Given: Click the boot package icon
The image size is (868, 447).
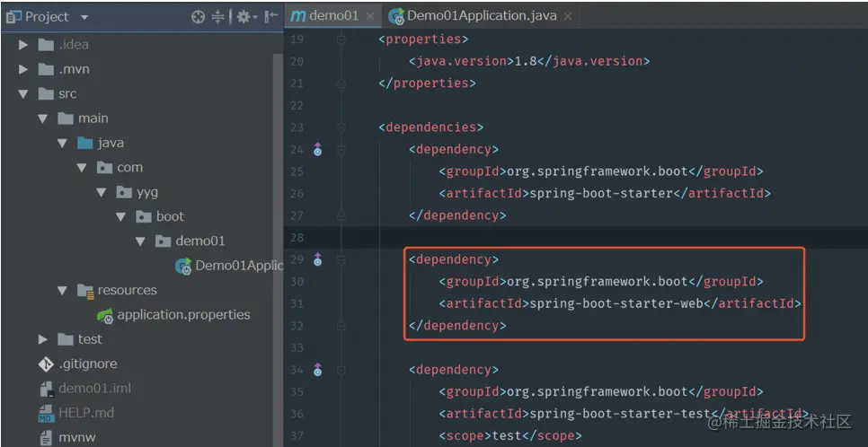Looking at the screenshot, I should tap(144, 217).
